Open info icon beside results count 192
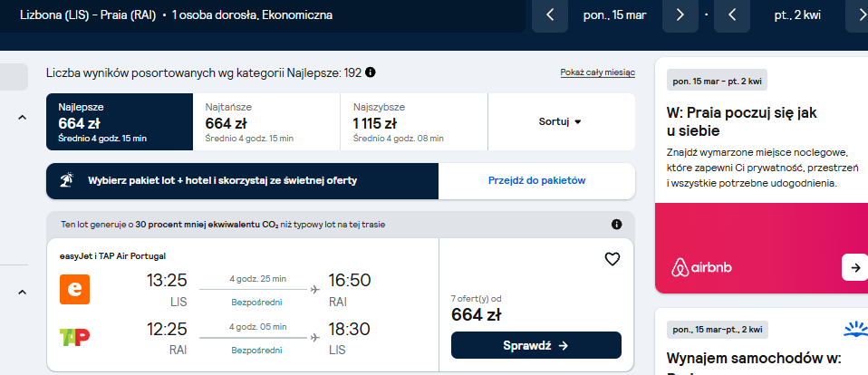The width and height of the screenshot is (868, 375). tap(371, 72)
